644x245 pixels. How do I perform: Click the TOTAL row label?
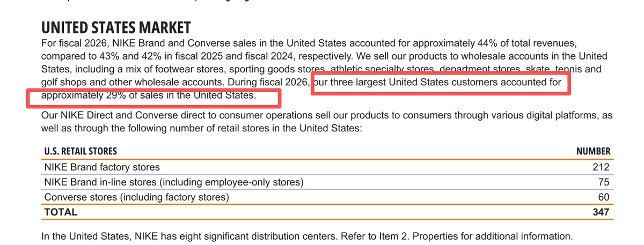[61, 212]
